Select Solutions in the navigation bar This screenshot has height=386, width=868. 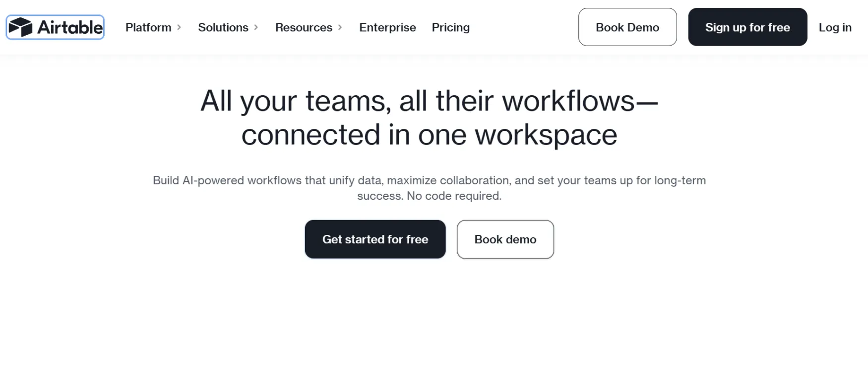click(x=223, y=27)
